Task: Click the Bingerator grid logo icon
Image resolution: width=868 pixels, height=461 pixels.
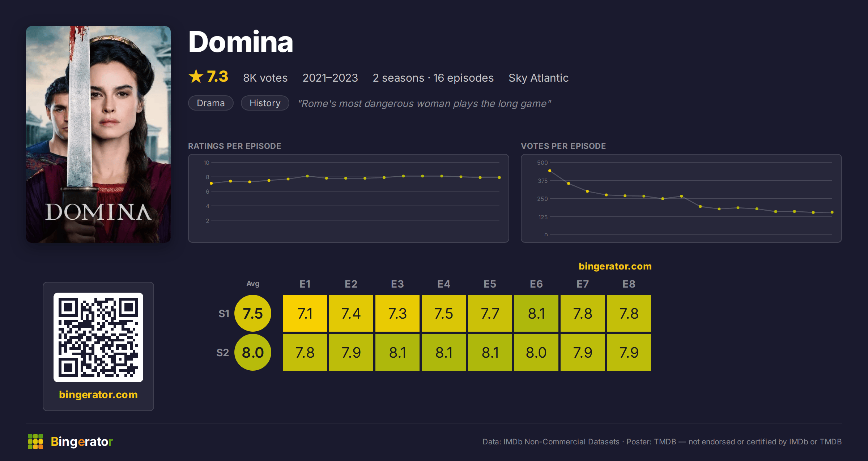Action: (x=35, y=441)
